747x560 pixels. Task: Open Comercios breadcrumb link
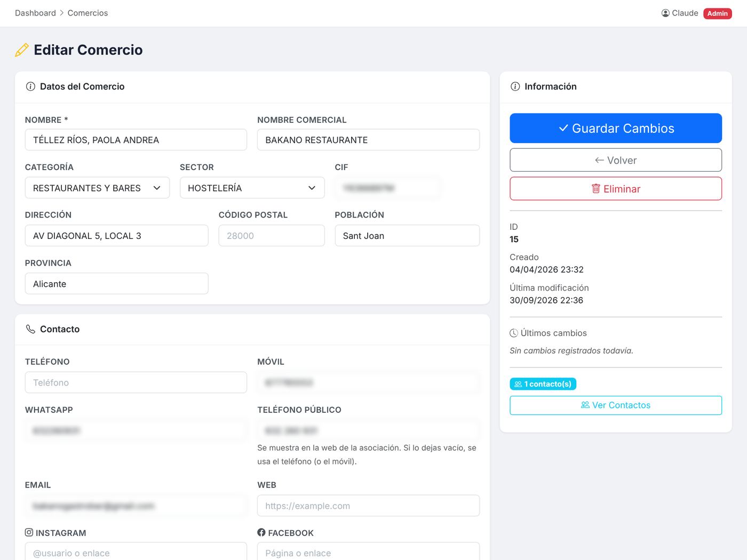pos(88,13)
